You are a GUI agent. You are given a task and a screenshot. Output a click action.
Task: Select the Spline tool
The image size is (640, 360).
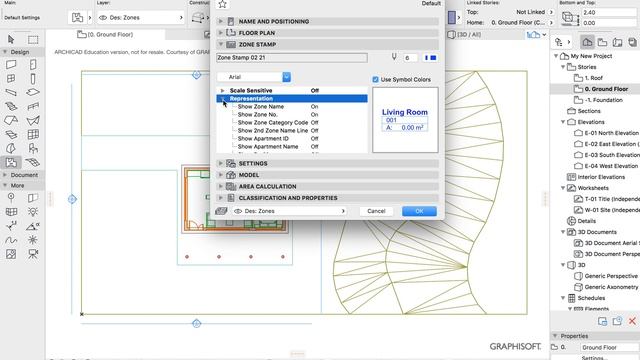11,240
